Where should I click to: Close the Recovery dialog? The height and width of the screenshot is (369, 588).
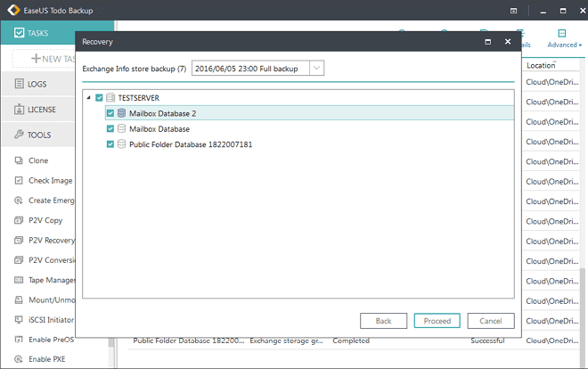pos(508,42)
